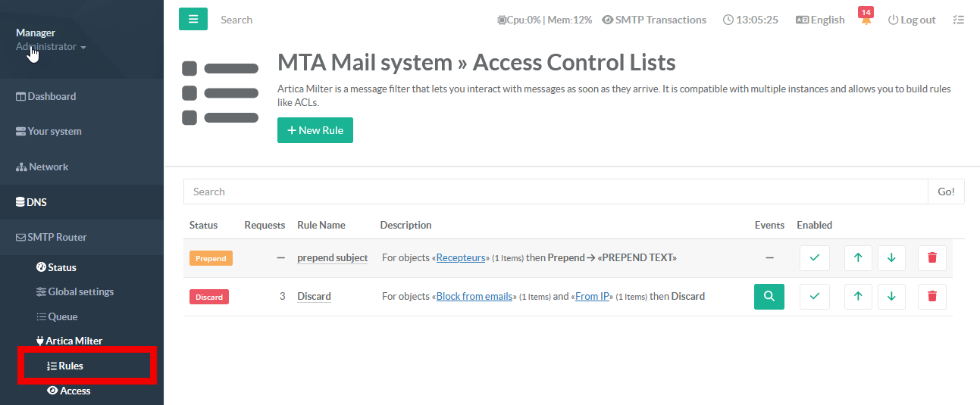Move the prepend subject rule down
This screenshot has height=405, width=980.
(891, 257)
